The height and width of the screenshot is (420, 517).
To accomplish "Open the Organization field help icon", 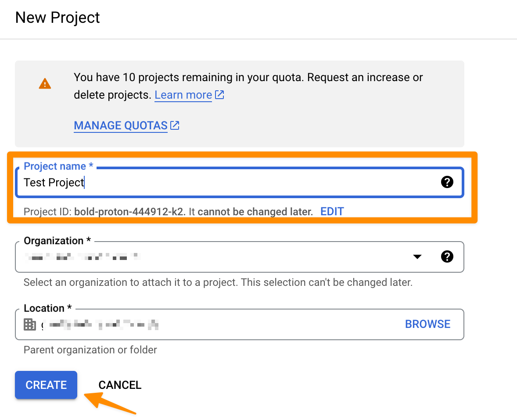I will coord(447,256).
